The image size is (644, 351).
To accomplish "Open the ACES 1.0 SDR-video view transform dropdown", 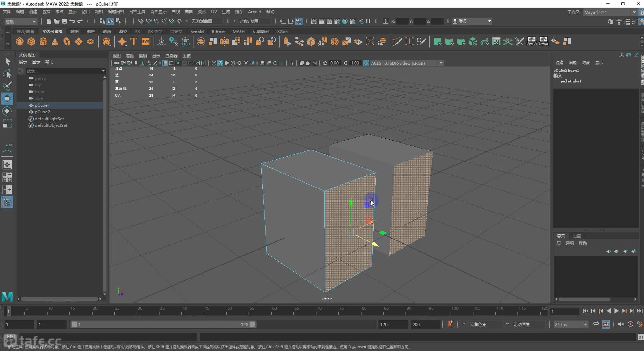I will coord(407,63).
